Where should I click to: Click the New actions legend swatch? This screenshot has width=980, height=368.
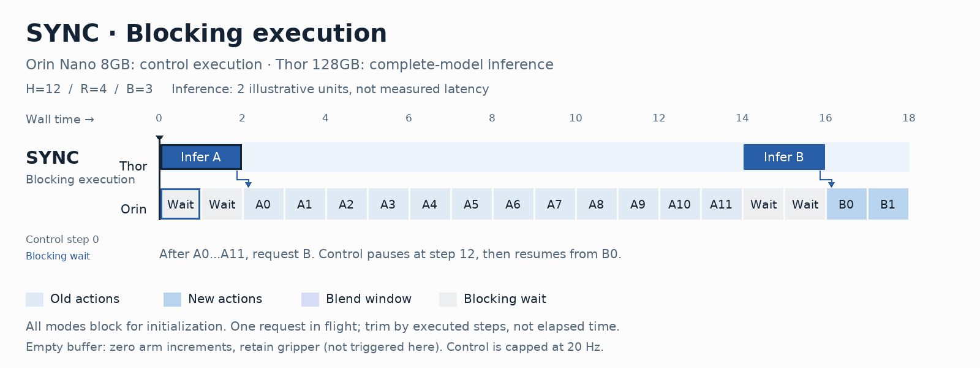[172, 299]
